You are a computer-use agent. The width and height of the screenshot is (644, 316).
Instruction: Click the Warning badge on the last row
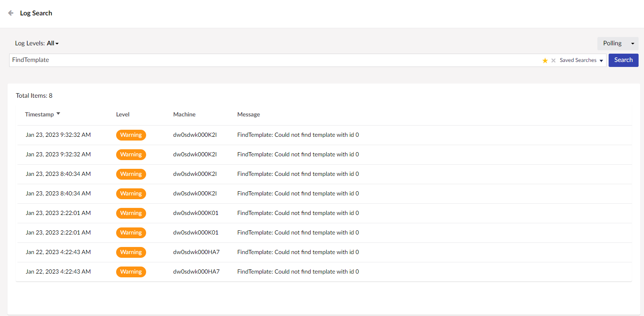131,272
